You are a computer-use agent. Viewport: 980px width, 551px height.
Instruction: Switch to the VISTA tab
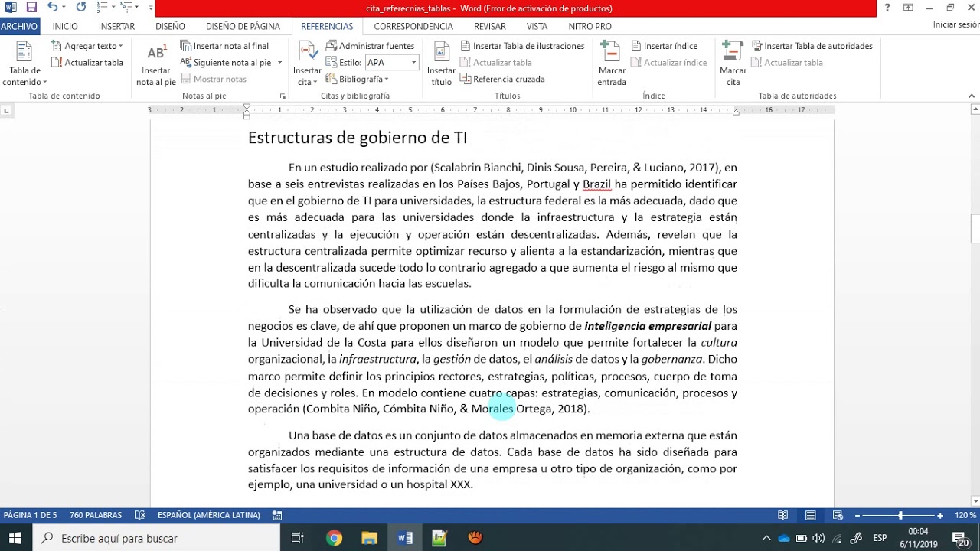(x=537, y=26)
